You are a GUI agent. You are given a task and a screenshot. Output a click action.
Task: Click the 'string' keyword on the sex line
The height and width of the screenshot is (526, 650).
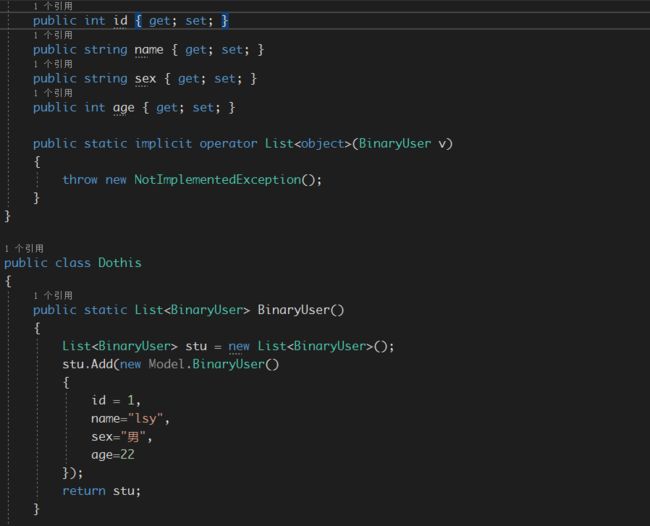(x=106, y=79)
